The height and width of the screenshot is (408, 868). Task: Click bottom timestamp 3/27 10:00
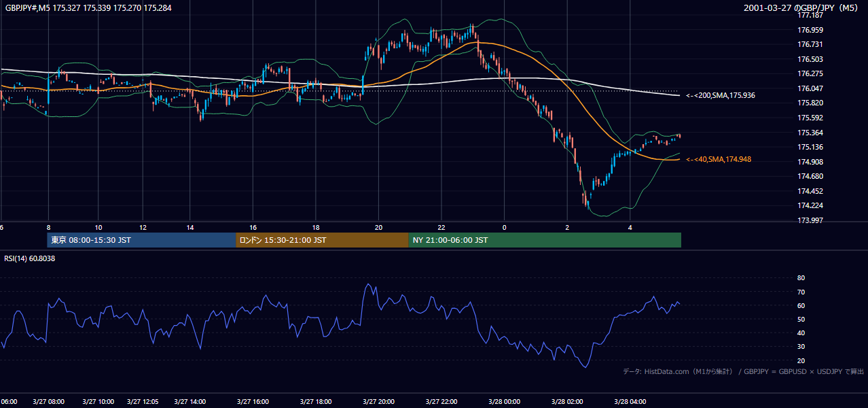point(98,402)
